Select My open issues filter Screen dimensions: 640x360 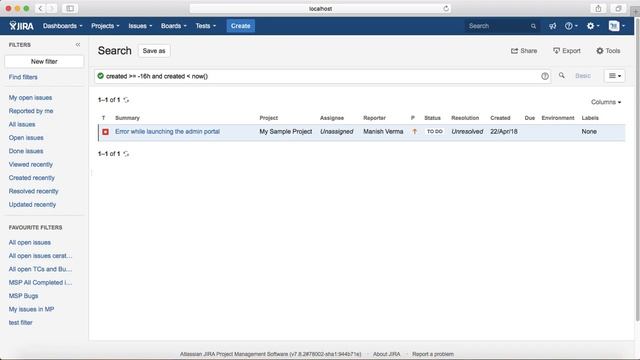pos(30,98)
